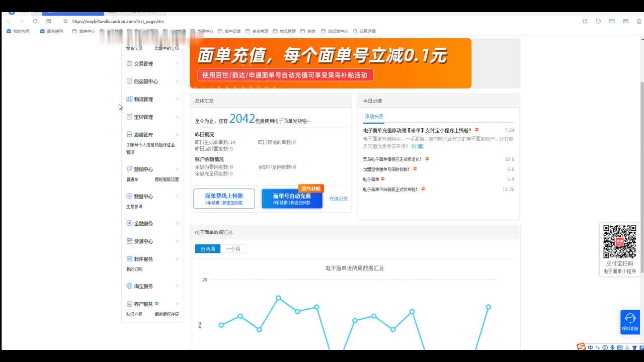Screen dimensions: 644x362
Task: Expand the 金融服务 chevron arrow
Action: (x=177, y=224)
